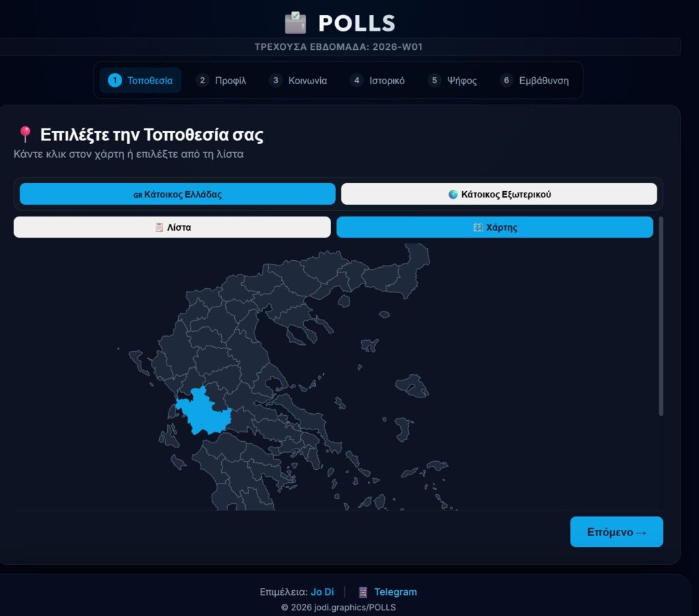
Task: Click the map icon on Χάρτης
Action: (478, 227)
